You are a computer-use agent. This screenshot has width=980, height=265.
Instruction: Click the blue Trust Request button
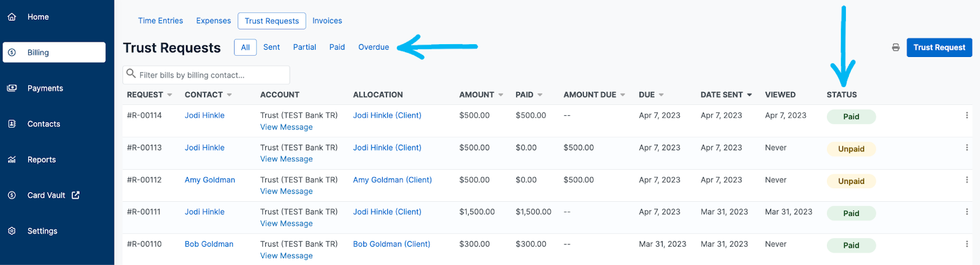(x=939, y=47)
